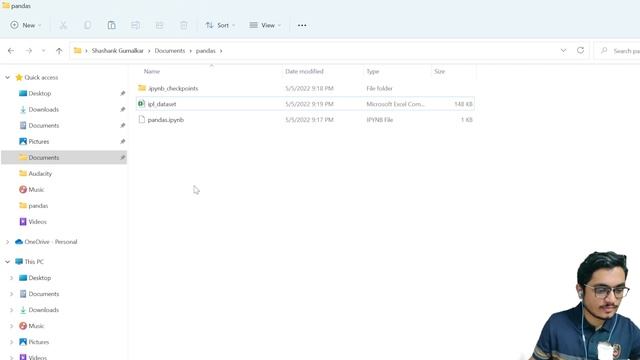The height and width of the screenshot is (360, 640).
Task: Open Desktop under Quick access
Action: click(40, 93)
